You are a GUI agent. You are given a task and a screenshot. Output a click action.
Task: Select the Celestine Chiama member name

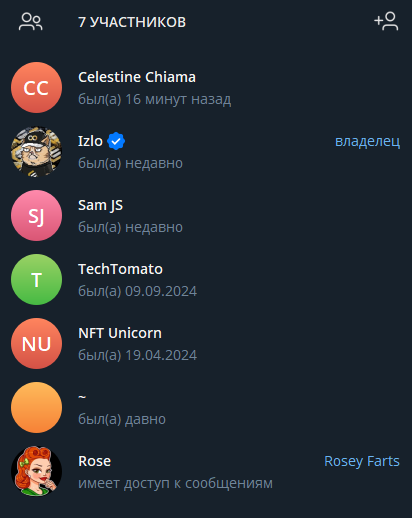click(137, 77)
